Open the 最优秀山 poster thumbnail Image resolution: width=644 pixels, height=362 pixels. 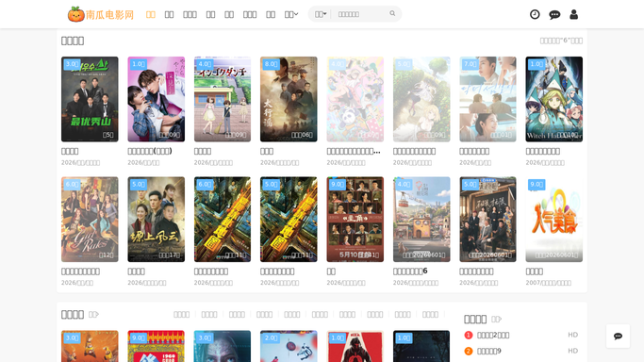point(90,99)
